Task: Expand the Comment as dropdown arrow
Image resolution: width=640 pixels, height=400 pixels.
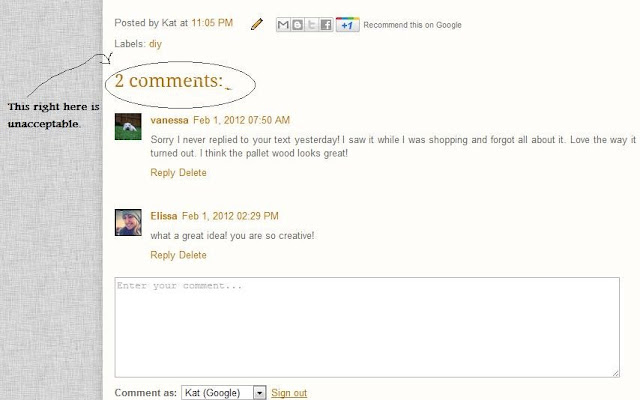Action: 259,393
